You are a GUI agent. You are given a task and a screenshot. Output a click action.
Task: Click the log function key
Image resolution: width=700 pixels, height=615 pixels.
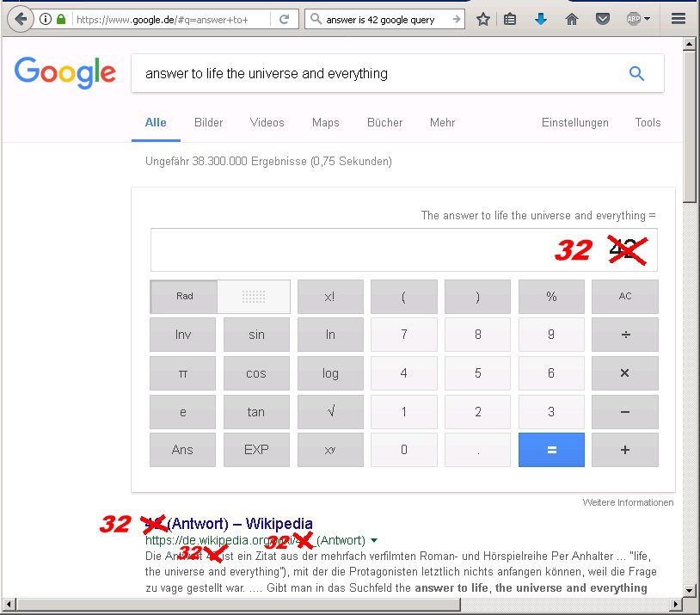point(330,373)
